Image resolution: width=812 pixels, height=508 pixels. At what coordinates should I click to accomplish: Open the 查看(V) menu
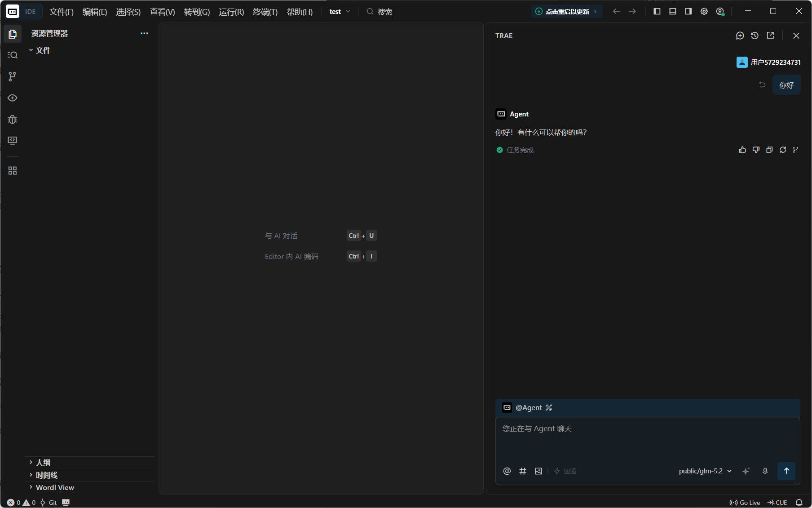(162, 12)
